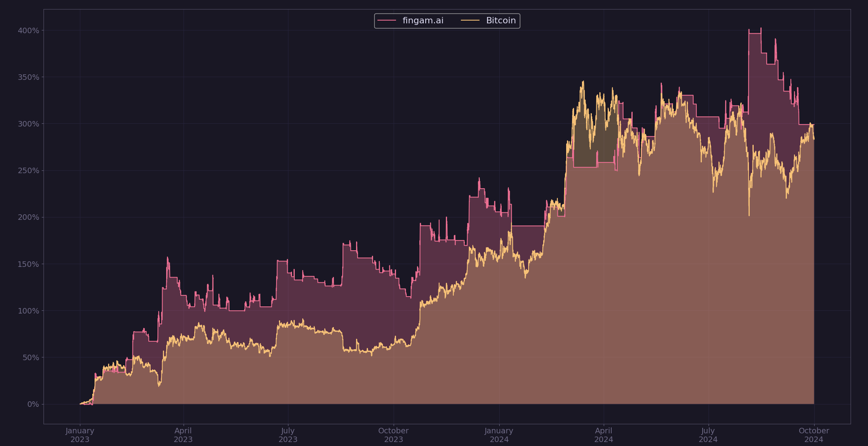
Task: Click the April 2024 x-axis label
Action: tap(604, 435)
